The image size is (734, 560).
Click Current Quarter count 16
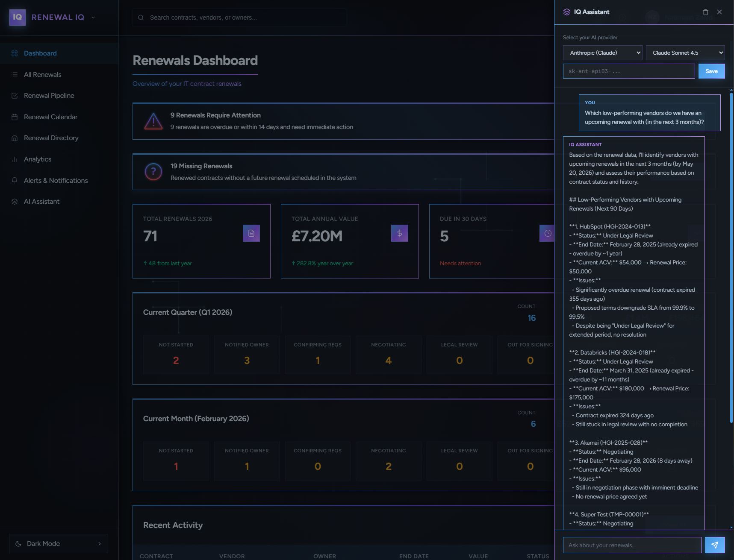pos(531,318)
